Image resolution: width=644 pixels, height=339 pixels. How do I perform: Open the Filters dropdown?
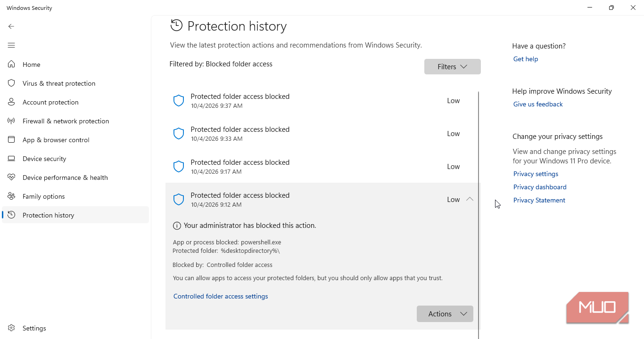(453, 66)
